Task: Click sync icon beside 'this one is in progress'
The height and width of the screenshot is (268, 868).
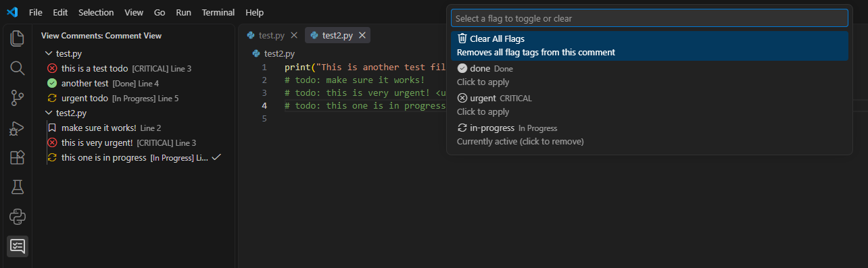Action: [52, 157]
